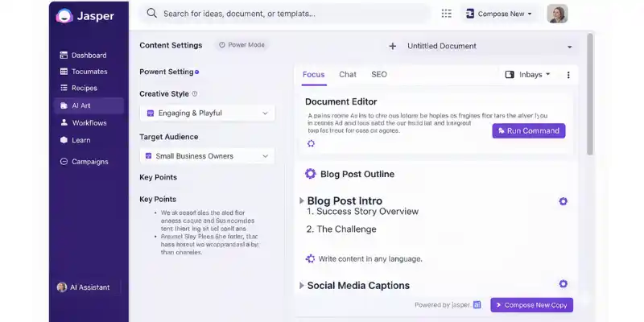The width and height of the screenshot is (644, 322).
Task: Click the Content Settings heading
Action: tap(171, 45)
